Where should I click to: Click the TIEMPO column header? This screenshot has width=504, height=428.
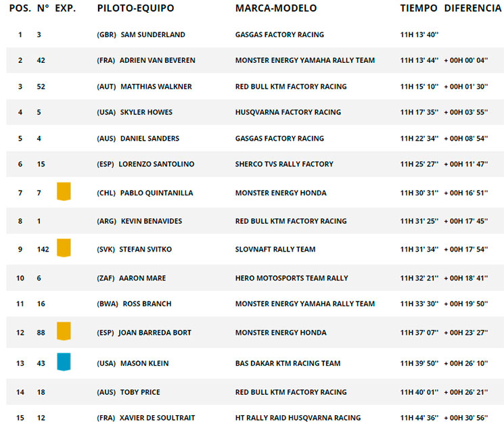click(x=419, y=8)
